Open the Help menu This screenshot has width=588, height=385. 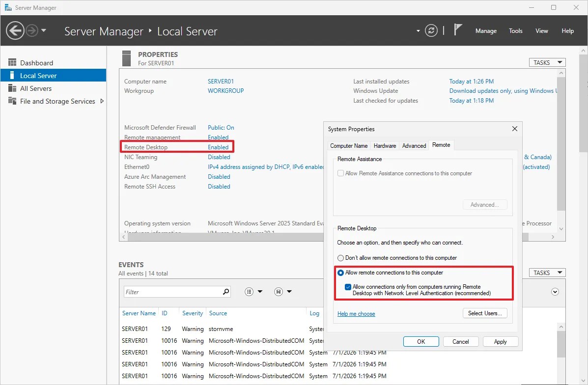[567, 31]
